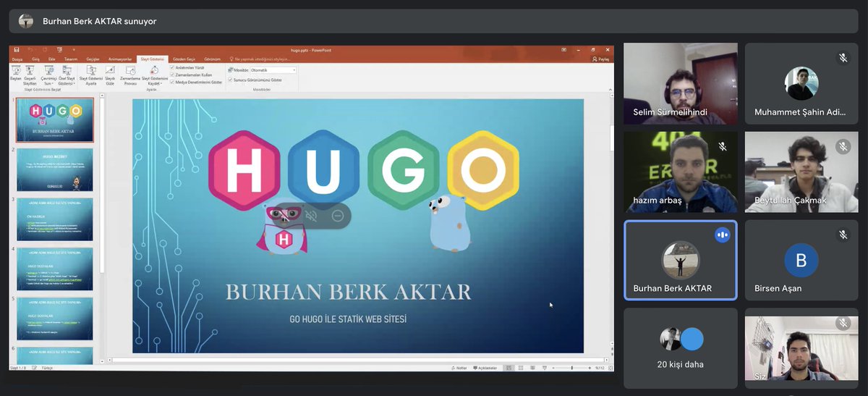Click the Burhan Berk AKTAR participant tile

681,260
